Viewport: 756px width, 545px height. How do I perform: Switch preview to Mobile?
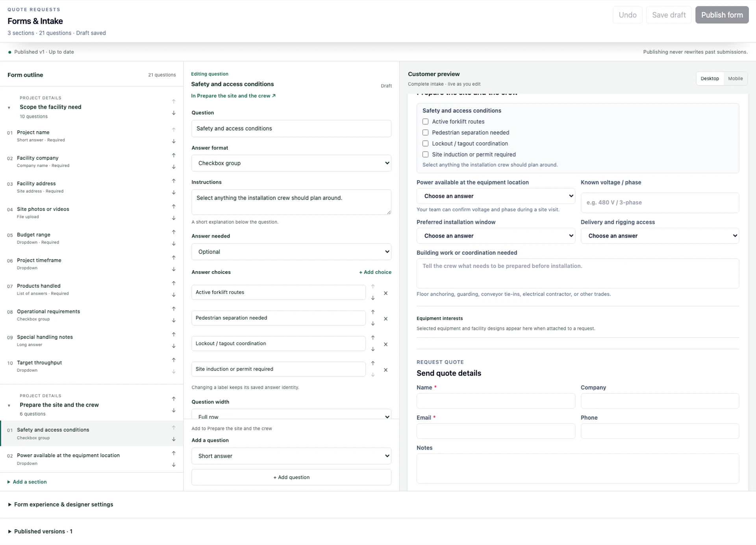735,79
